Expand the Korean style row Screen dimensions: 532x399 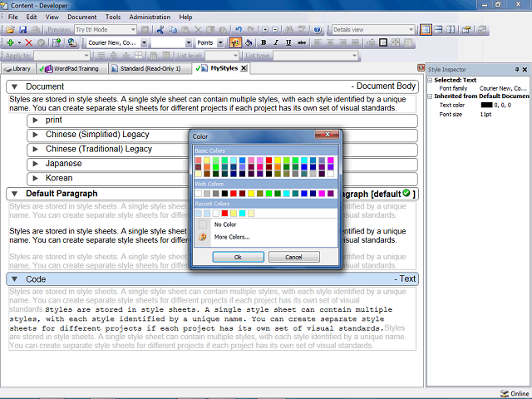(x=35, y=178)
